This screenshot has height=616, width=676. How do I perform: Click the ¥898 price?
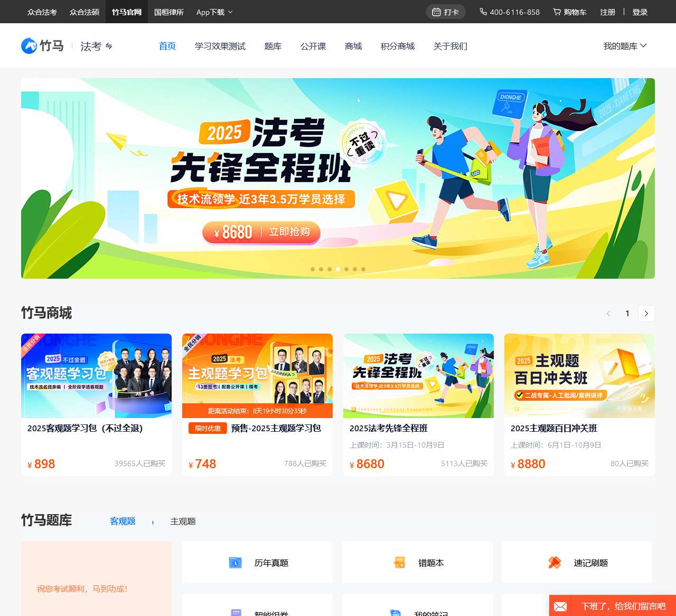(41, 464)
